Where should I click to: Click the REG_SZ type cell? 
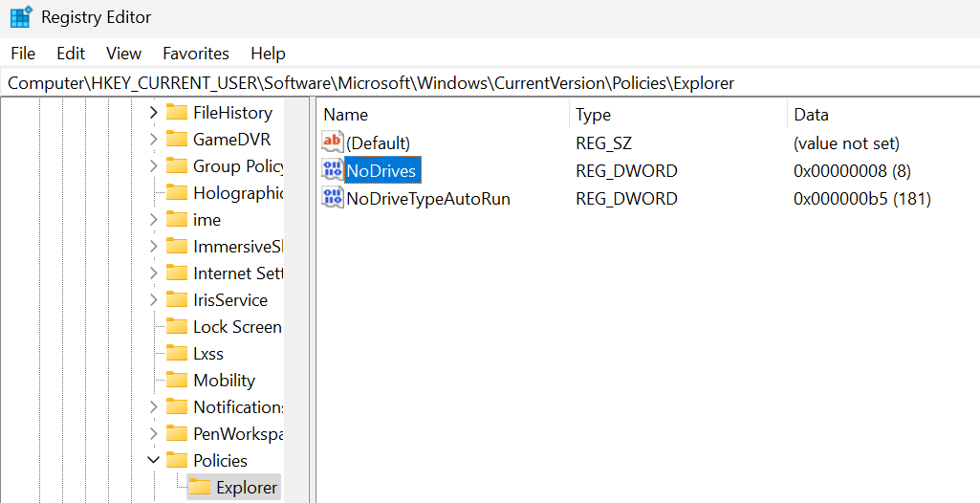click(x=603, y=143)
